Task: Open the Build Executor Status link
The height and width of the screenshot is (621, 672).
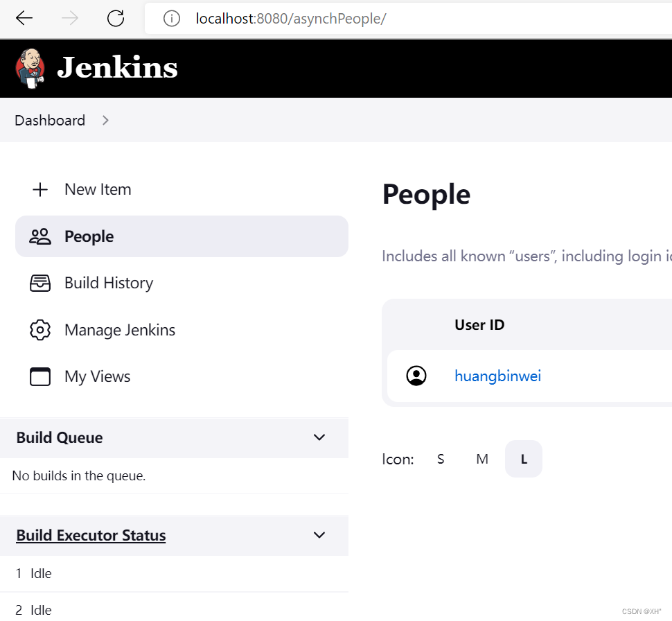Action: pos(91,535)
